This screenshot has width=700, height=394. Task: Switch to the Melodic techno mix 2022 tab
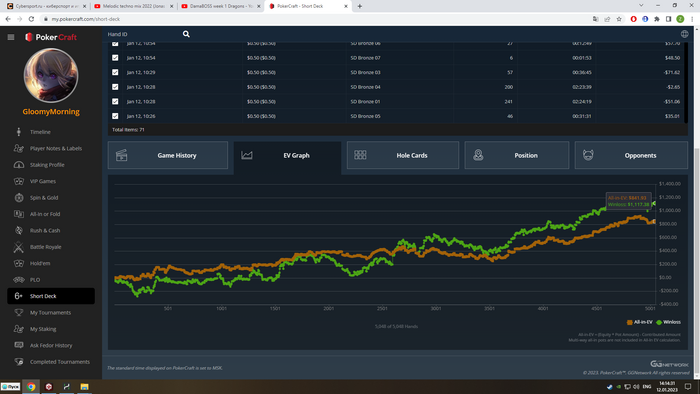coord(133,6)
